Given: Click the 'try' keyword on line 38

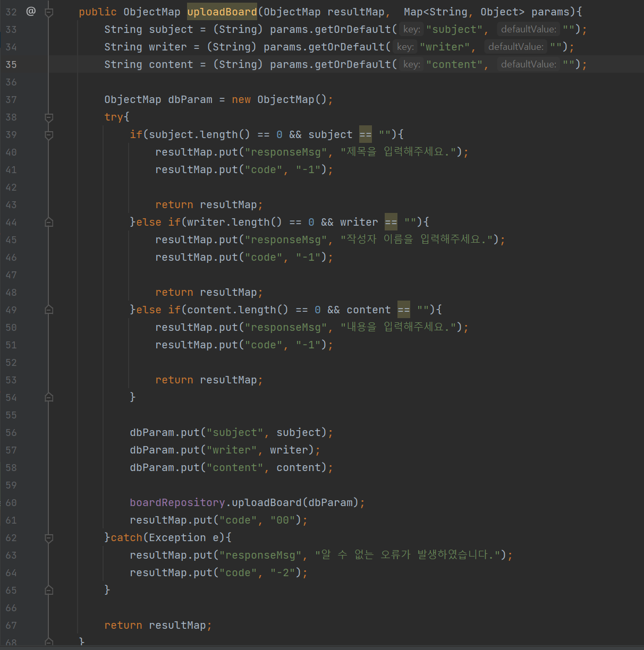Looking at the screenshot, I should 114,117.
